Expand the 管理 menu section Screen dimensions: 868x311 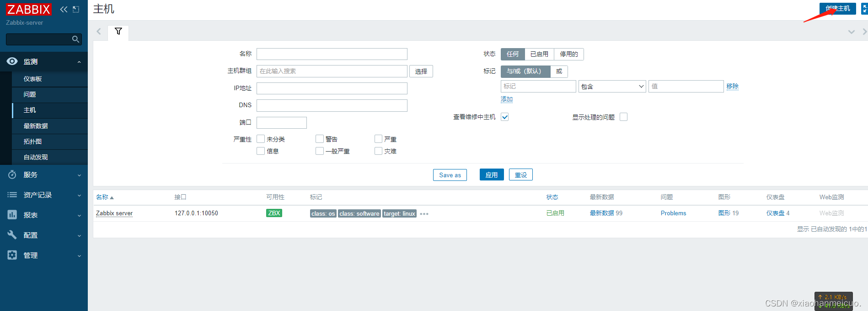[79, 256]
